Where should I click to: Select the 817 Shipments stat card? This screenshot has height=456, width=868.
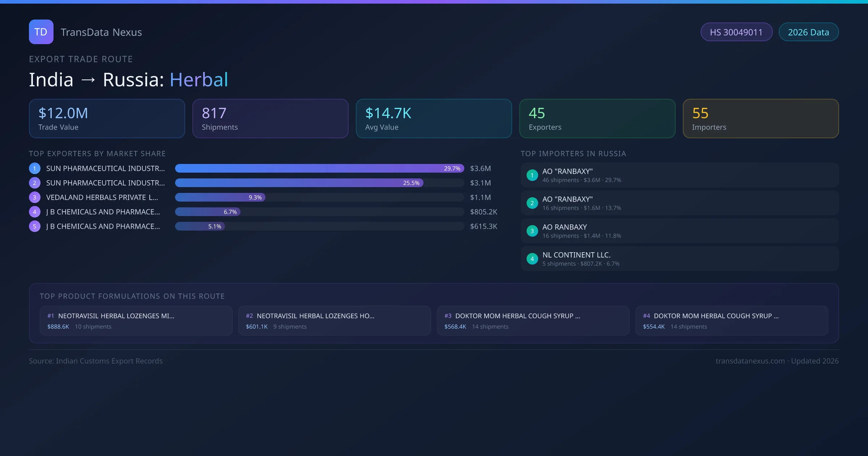[270, 118]
